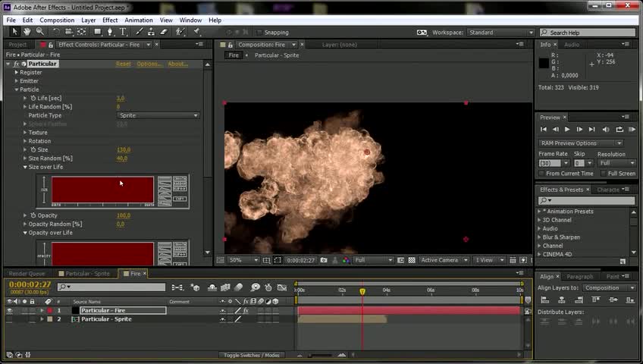Expand the Emitter property group

point(17,81)
